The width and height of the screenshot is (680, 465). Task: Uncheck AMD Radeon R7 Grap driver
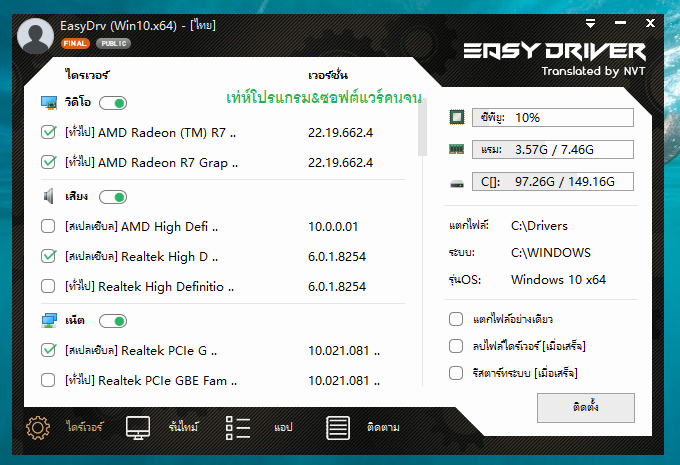48,162
